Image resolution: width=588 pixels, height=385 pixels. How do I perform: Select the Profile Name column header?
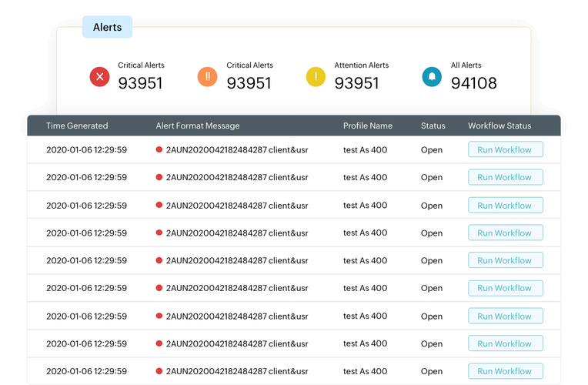pos(367,126)
